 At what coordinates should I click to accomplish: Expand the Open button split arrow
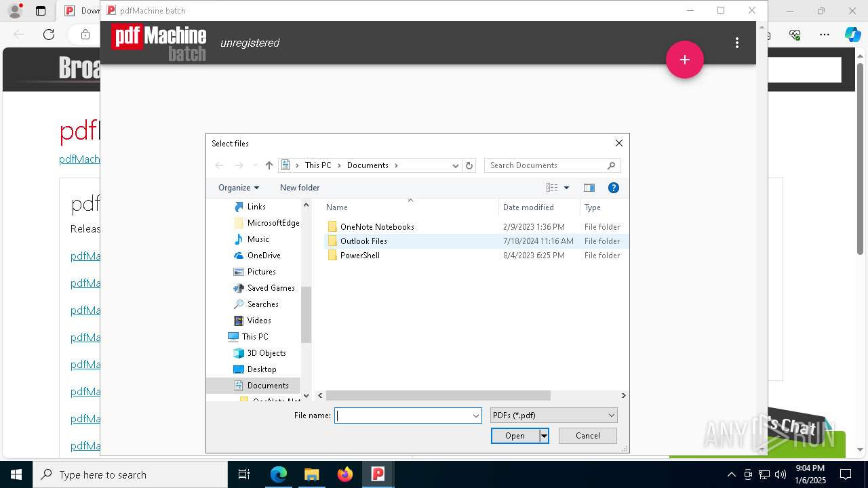pos(544,436)
